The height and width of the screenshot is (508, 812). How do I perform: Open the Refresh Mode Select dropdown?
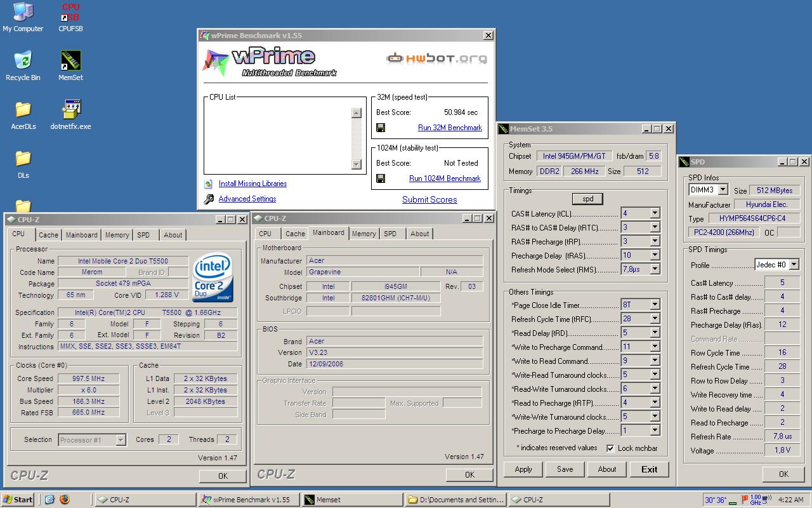655,269
